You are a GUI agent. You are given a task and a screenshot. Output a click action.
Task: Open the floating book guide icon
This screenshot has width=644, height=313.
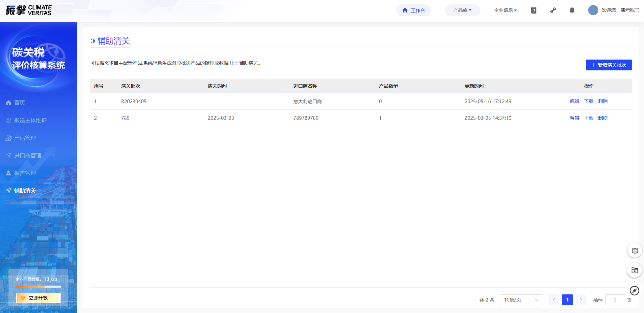click(635, 251)
